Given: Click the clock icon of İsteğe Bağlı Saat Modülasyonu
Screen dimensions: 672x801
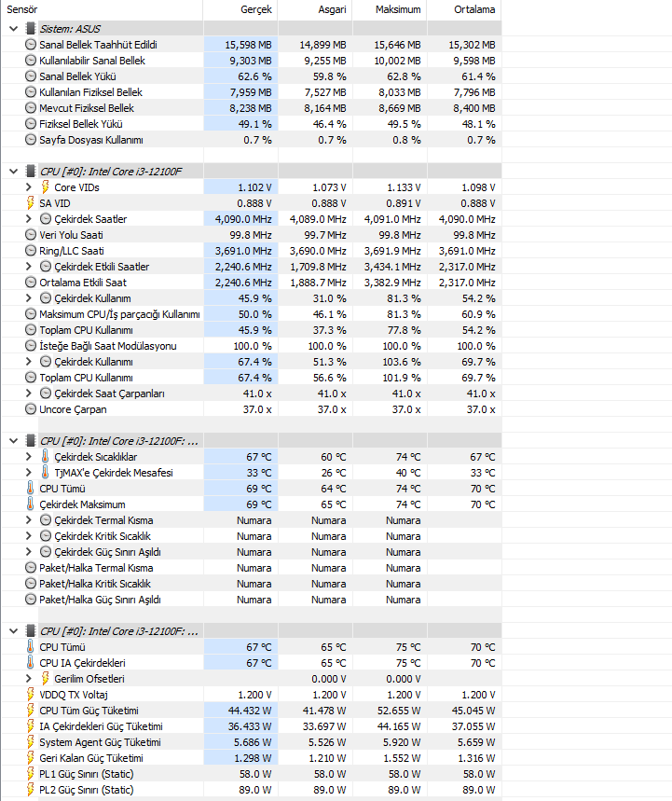Looking at the screenshot, I should coord(31,345).
